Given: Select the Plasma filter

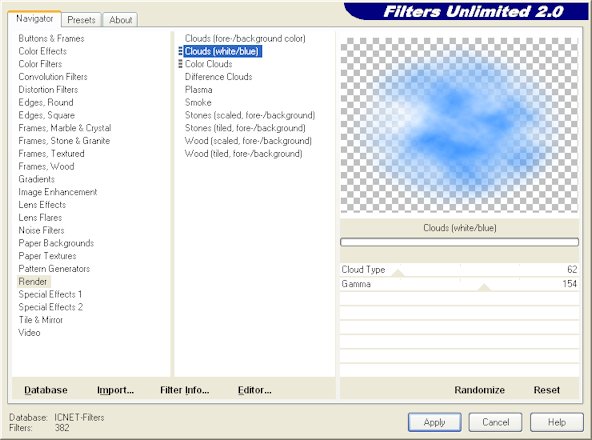Looking at the screenshot, I should tap(199, 90).
